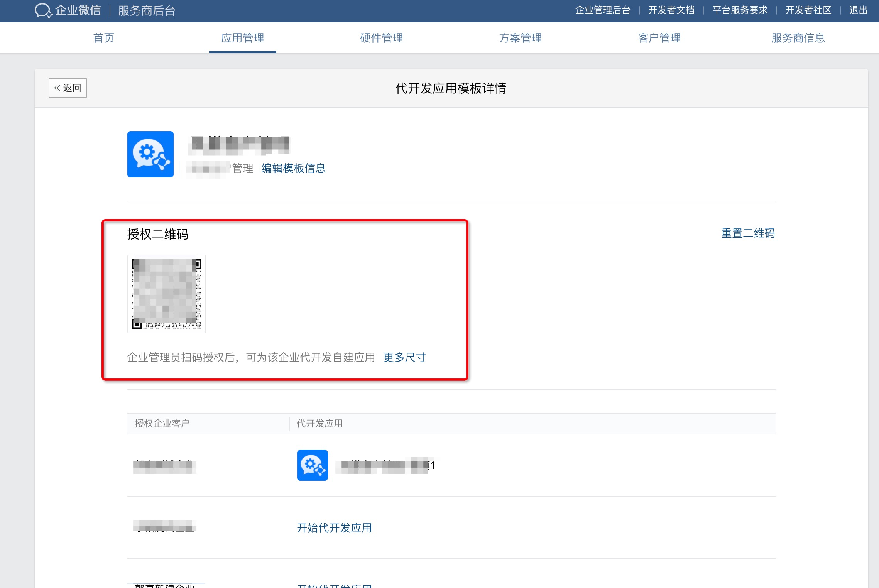This screenshot has height=588, width=879.
Task: Visit the 开发者社区 link
Action: (x=808, y=10)
